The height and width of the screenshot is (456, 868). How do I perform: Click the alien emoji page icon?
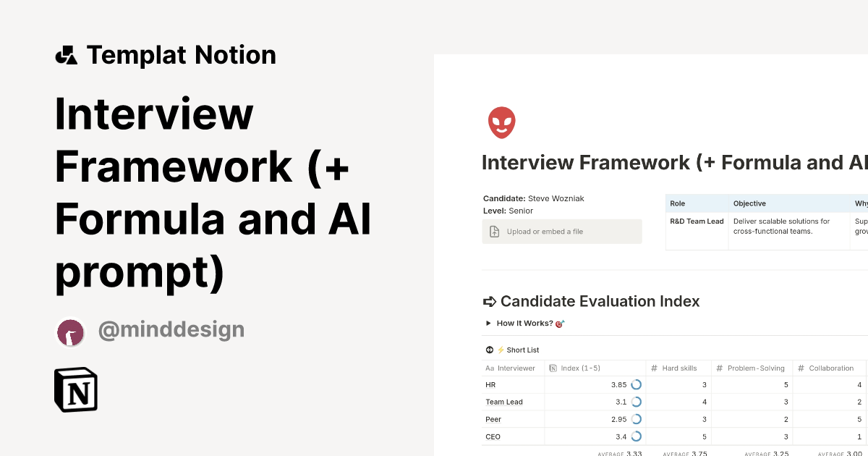click(x=501, y=122)
